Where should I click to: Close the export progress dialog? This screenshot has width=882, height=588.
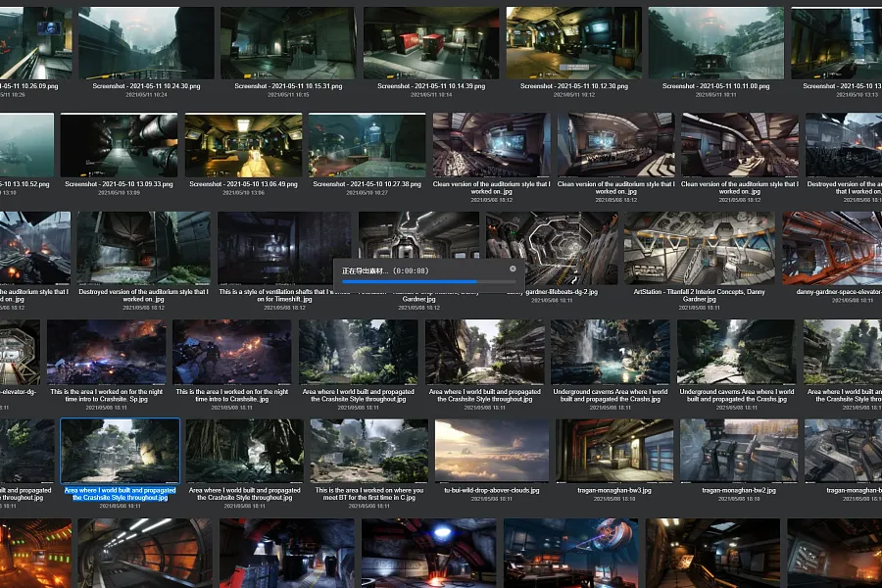[513, 269]
